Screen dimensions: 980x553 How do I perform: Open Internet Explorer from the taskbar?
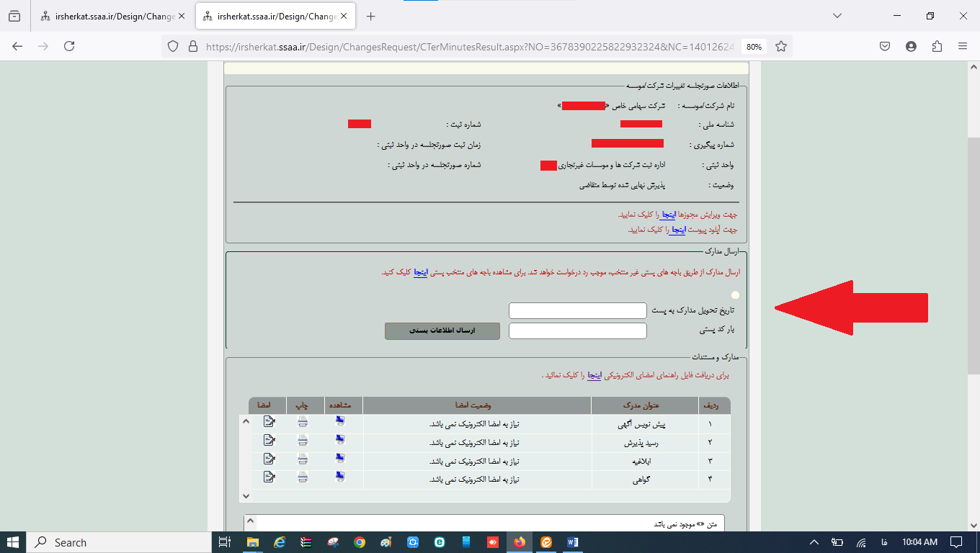pos(280,542)
